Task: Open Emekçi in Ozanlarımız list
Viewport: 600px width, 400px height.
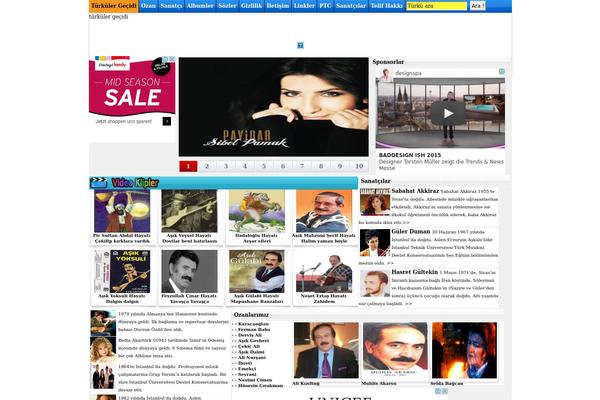Action: (247, 369)
